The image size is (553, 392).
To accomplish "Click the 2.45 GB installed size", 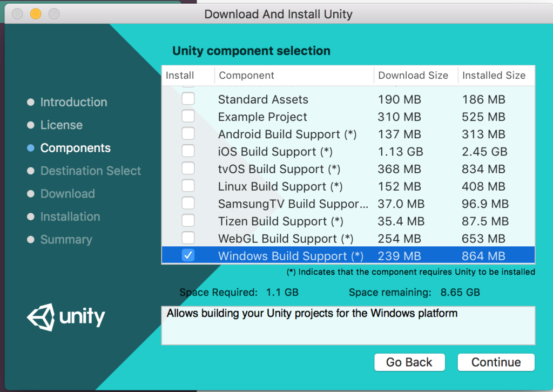I will click(484, 152).
